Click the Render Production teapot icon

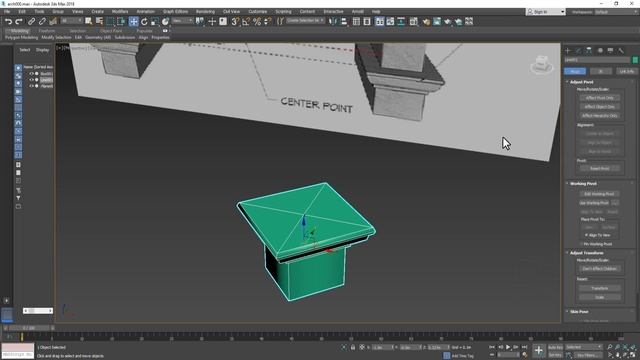tap(448, 22)
